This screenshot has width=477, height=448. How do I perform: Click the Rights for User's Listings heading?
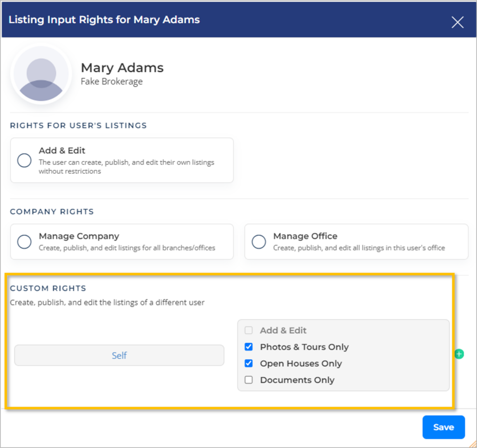(x=78, y=125)
